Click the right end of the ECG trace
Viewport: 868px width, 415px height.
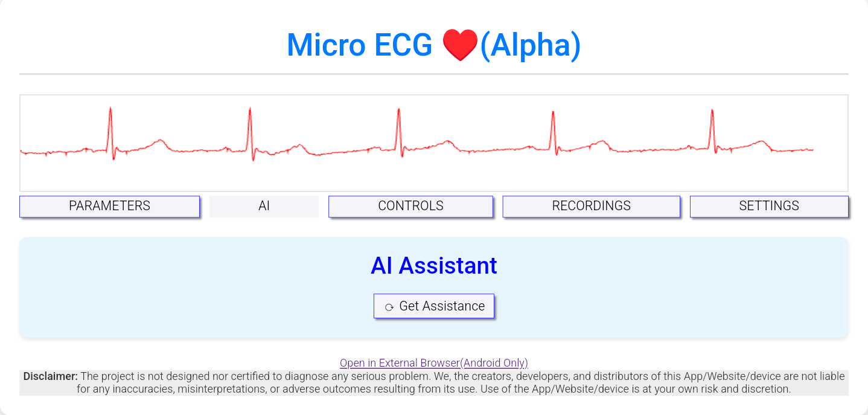point(812,149)
